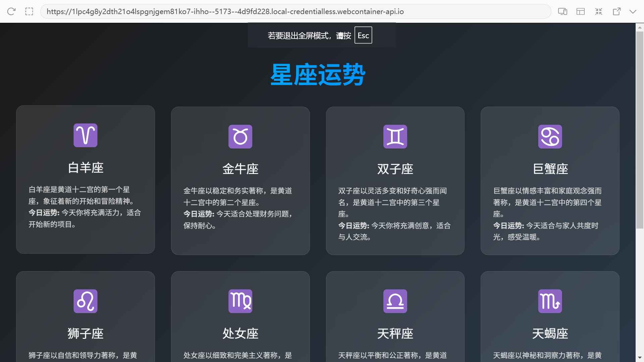Viewport: 644px width, 362px height.
Task: Reload the preview page
Action: pyautogui.click(x=11, y=11)
